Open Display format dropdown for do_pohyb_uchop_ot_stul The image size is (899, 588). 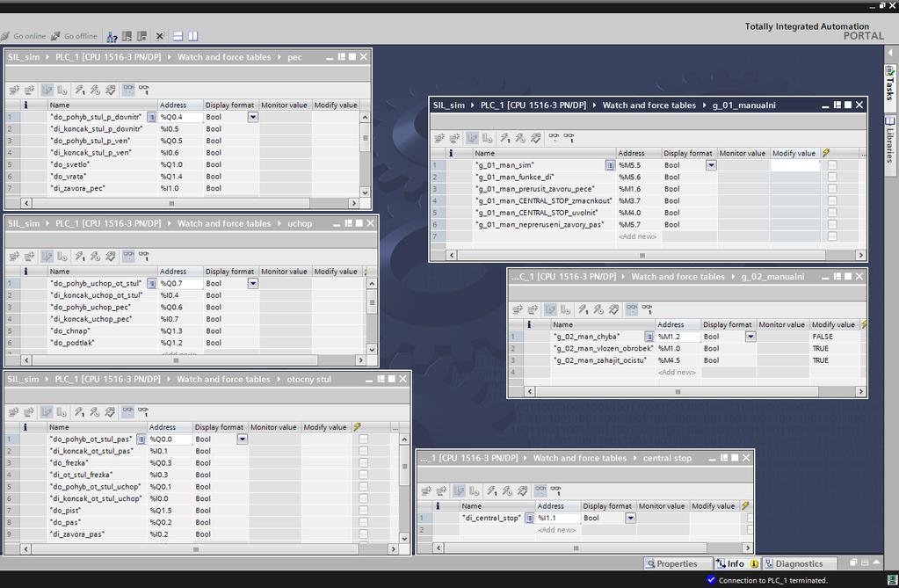click(253, 283)
